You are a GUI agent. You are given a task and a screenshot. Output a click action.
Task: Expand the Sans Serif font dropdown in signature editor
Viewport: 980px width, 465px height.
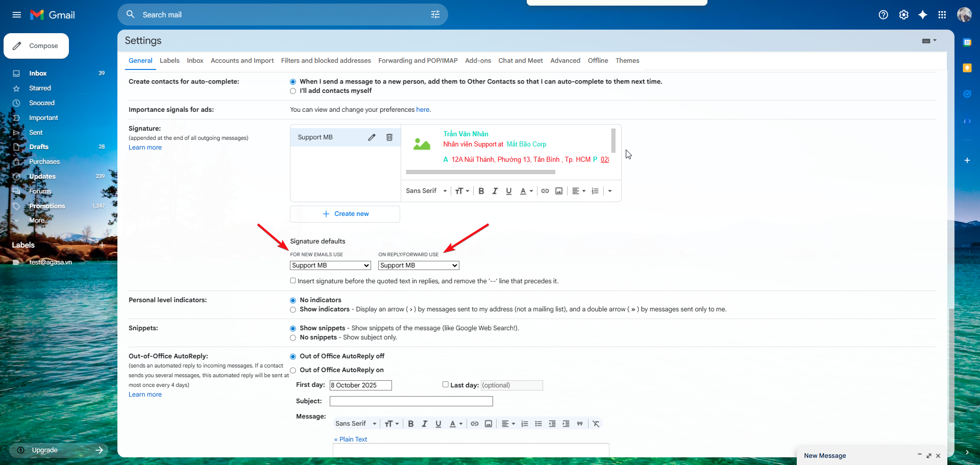(x=426, y=191)
